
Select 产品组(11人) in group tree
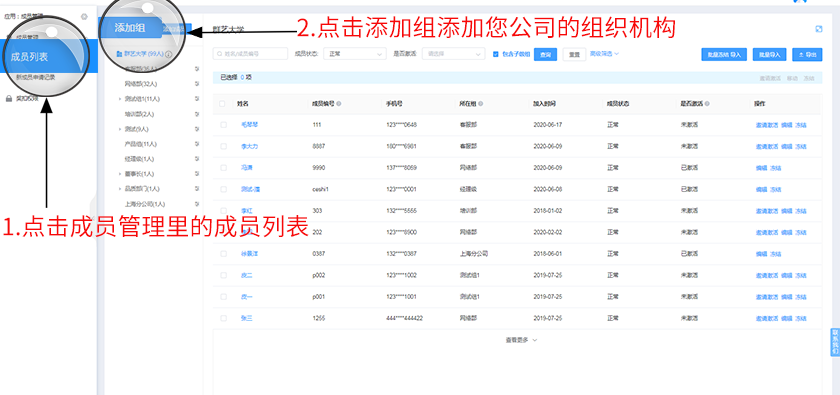[x=140, y=144]
